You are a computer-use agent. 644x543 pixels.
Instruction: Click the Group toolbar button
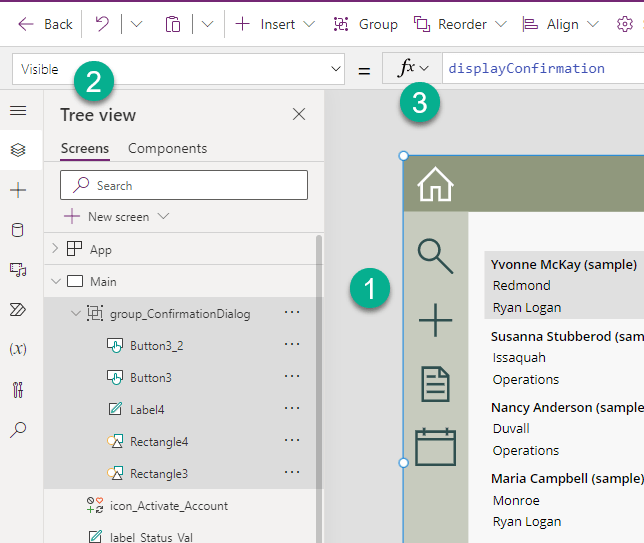365,24
